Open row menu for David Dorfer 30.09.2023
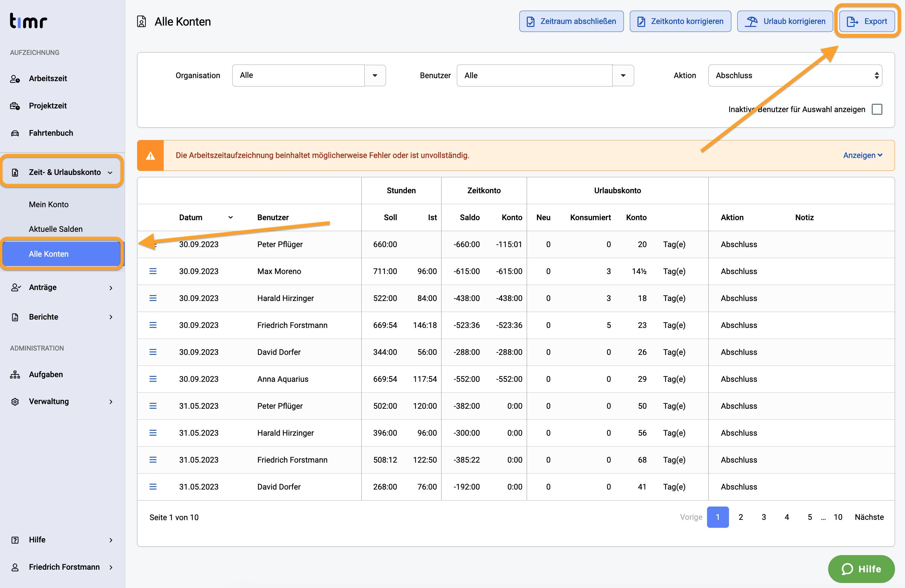Viewport: 905px width, 588px height. coord(153,352)
